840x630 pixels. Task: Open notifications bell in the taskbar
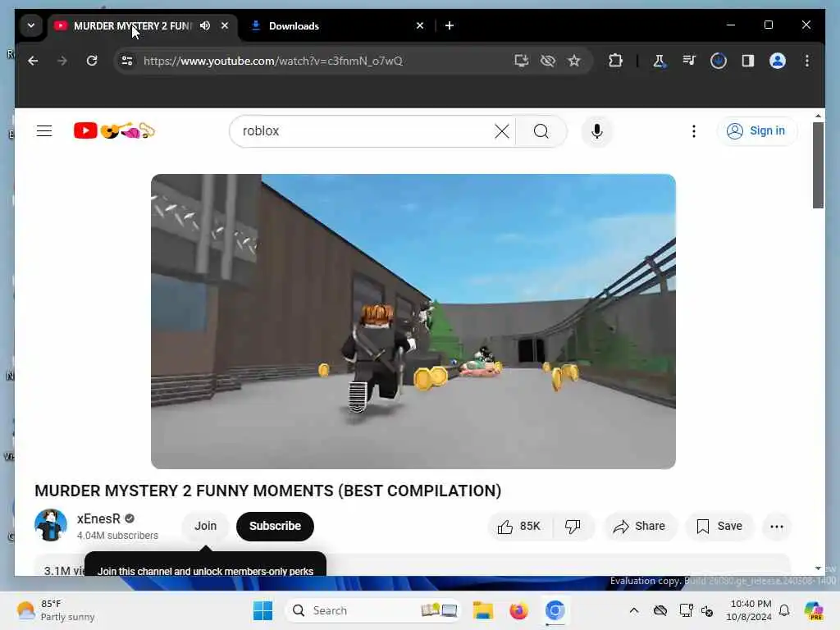(x=784, y=610)
